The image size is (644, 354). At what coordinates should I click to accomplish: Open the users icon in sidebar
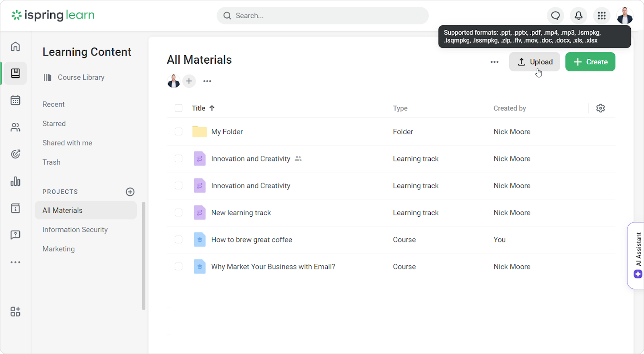(x=15, y=127)
